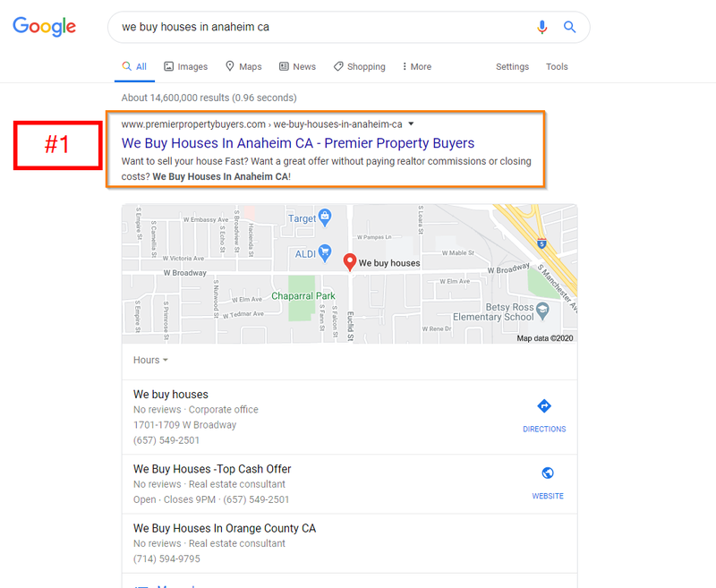
Task: Click the Euclid St label on map
Action: [x=350, y=327]
